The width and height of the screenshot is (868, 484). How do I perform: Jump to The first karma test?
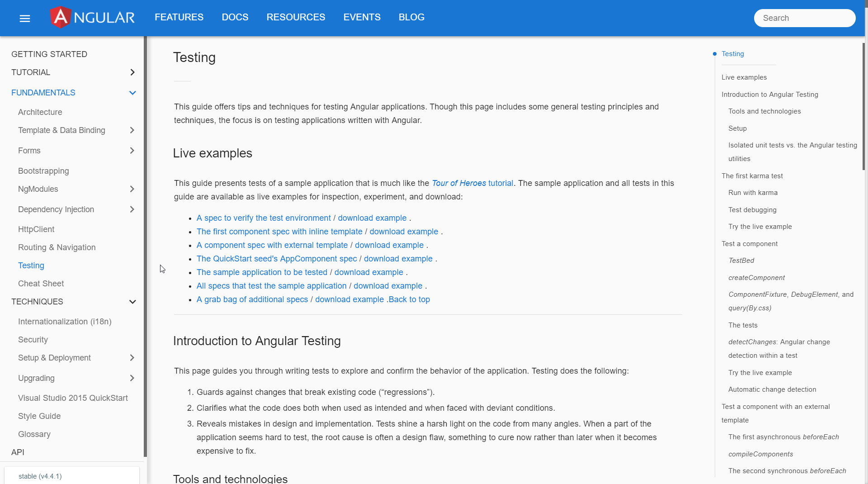(752, 176)
